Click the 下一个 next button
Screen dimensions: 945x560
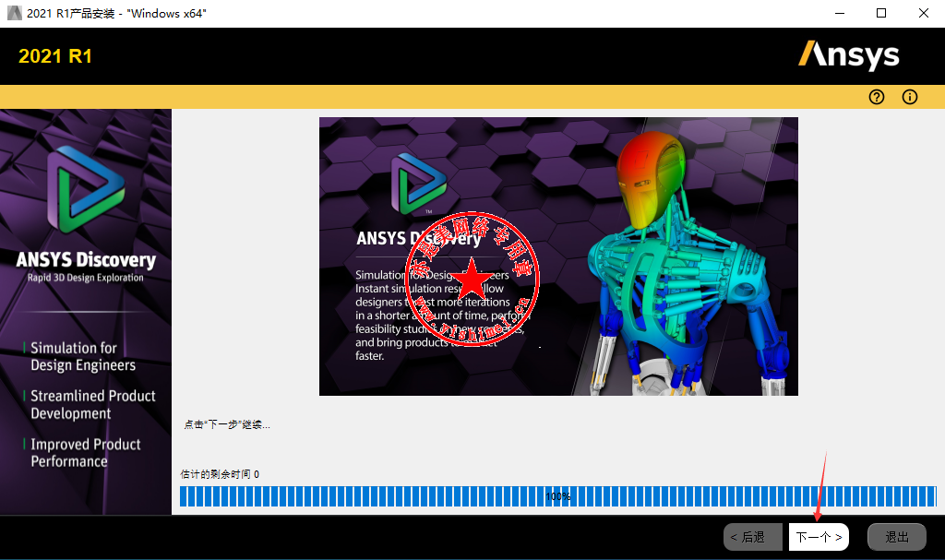tap(819, 537)
